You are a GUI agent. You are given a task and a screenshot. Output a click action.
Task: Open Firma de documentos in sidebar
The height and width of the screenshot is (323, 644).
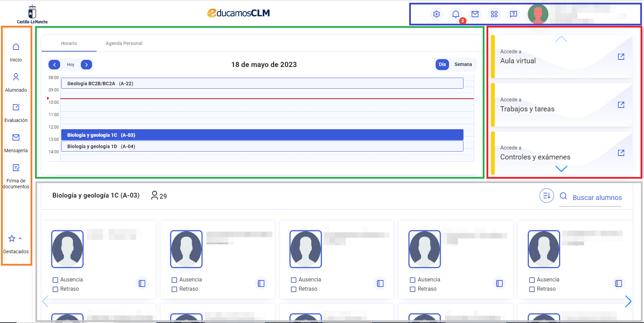pyautogui.click(x=16, y=177)
